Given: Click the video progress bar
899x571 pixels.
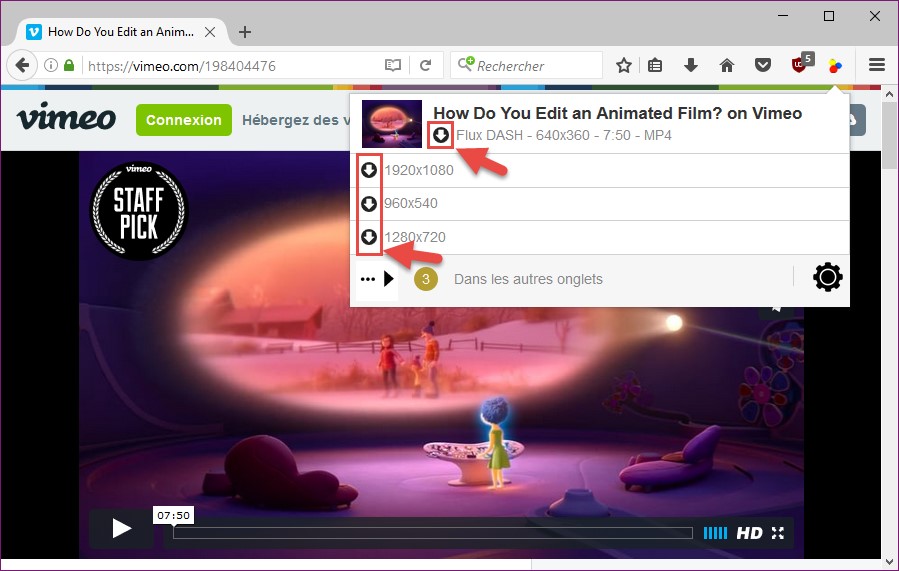Looking at the screenshot, I should [x=433, y=533].
